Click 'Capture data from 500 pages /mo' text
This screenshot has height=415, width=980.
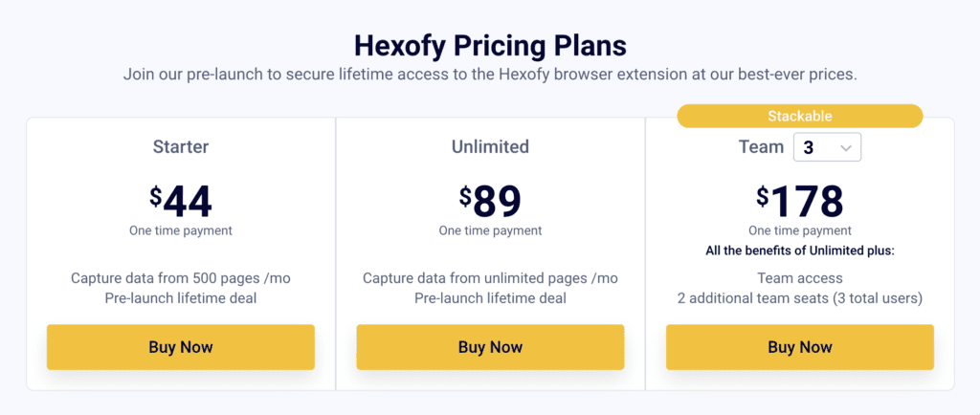[x=181, y=278]
